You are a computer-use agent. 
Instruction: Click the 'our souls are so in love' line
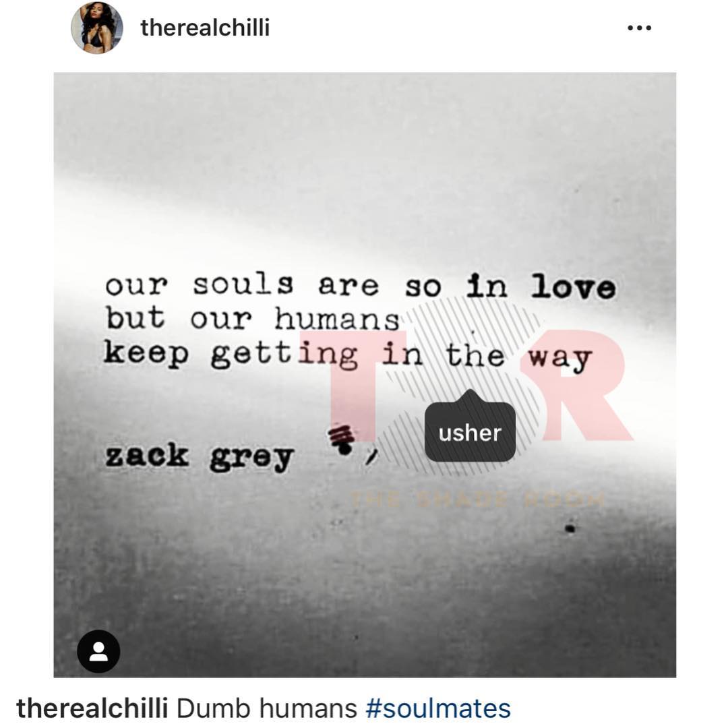[x=360, y=286]
